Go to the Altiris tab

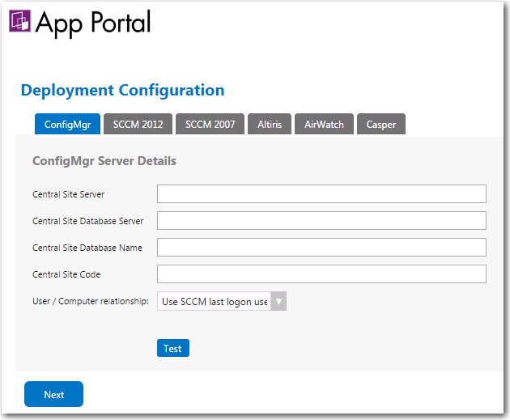pyautogui.click(x=270, y=124)
